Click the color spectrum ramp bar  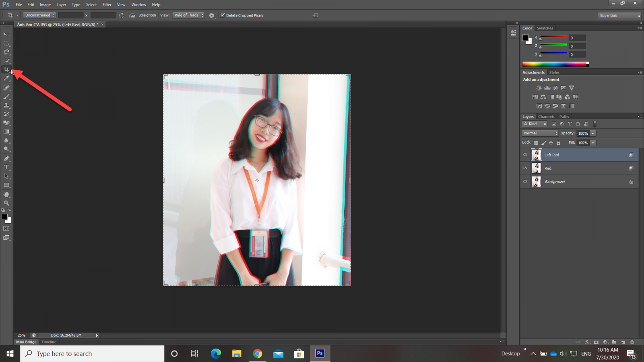pos(555,64)
